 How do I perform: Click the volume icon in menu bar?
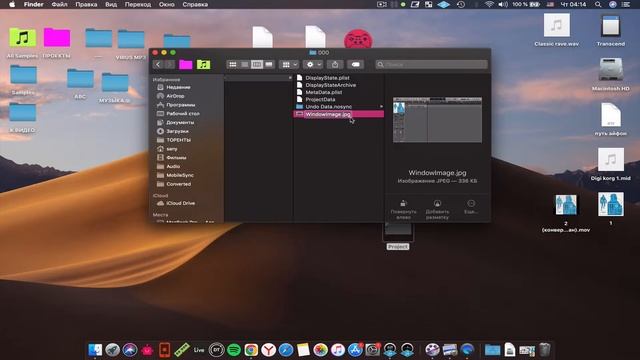pyautogui.click(x=503, y=4)
